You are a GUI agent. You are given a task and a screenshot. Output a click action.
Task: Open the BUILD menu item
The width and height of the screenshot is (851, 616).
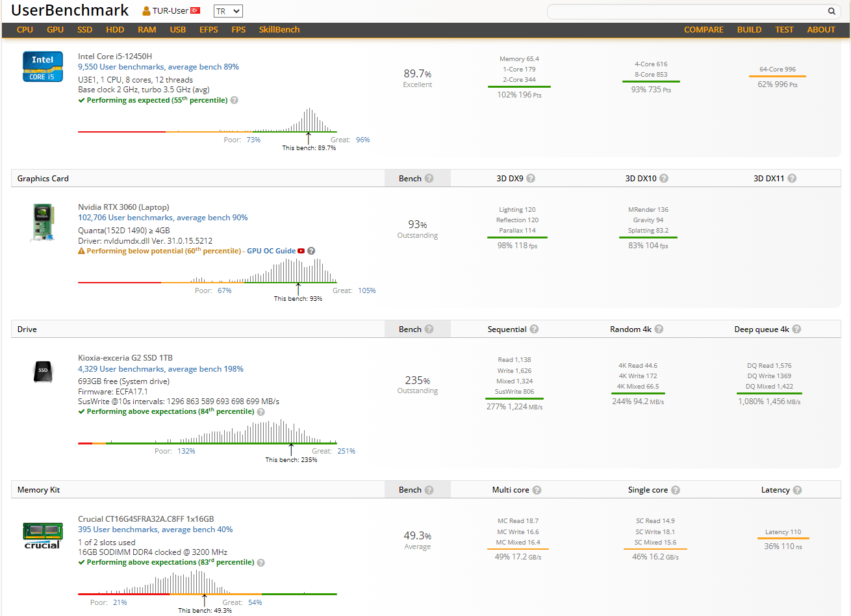click(x=749, y=29)
